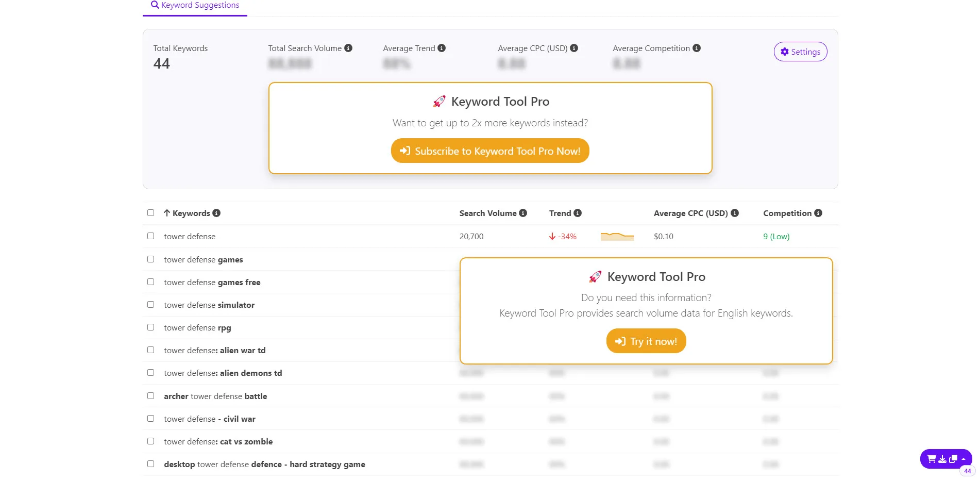The width and height of the screenshot is (980, 480).
Task: Switch to the Keyword Suggestions tab
Action: [x=195, y=6]
